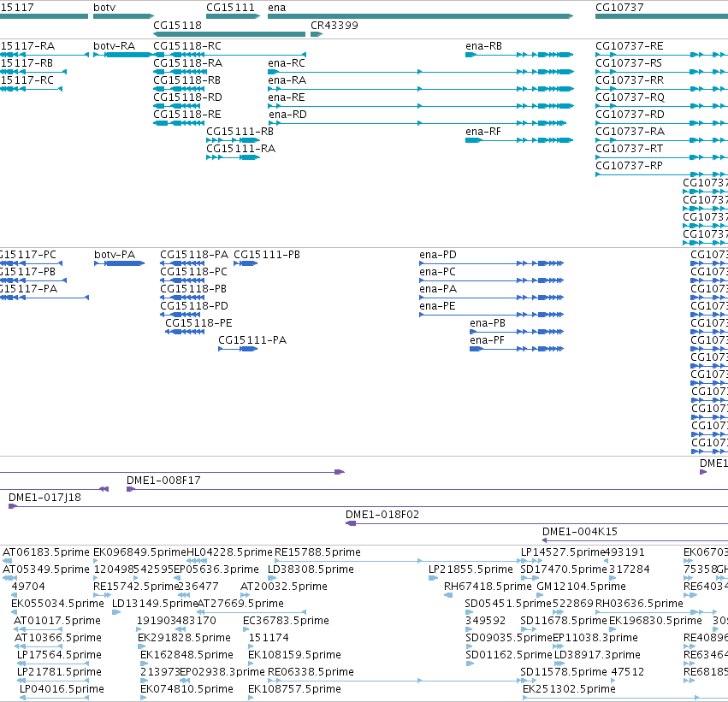
Task: Select protein CG15118-PA
Action: coord(194,255)
